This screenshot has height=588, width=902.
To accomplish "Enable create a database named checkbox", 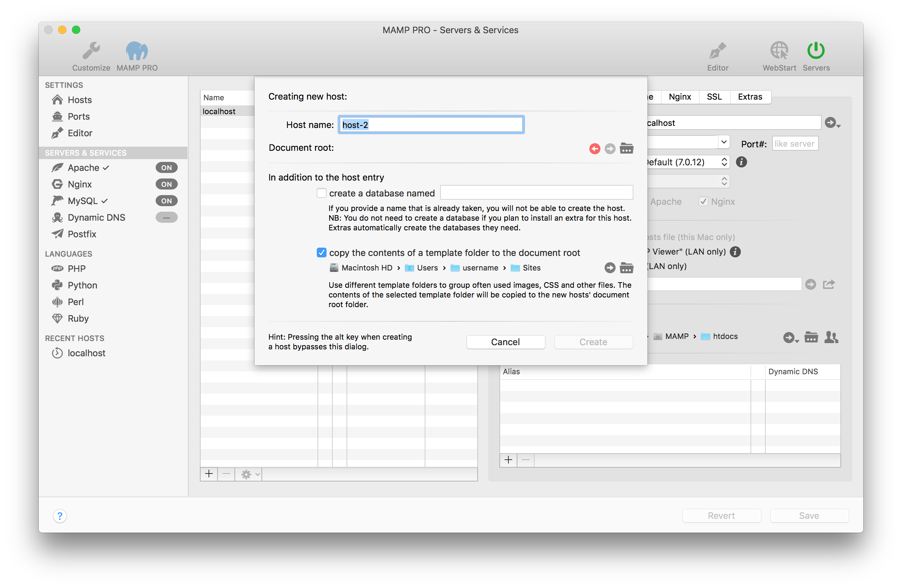I will click(x=321, y=193).
